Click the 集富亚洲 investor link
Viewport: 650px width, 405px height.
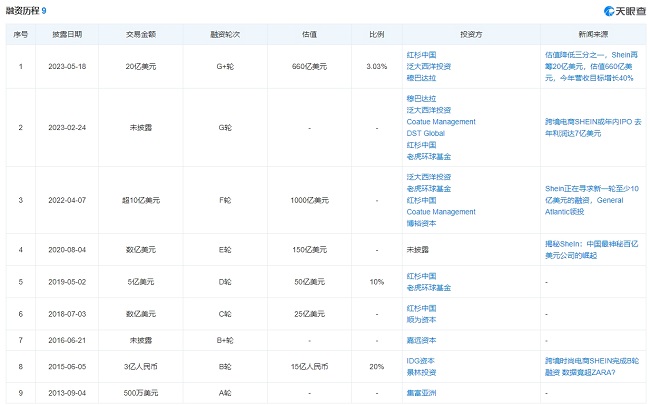(421, 393)
